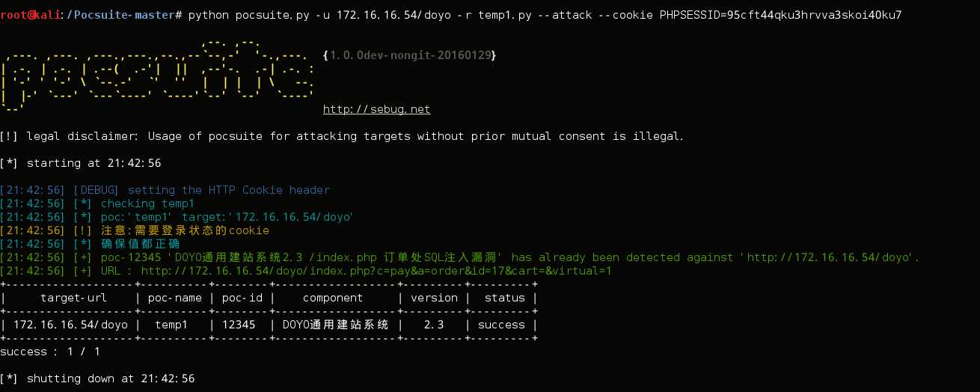Click the version string 1.0.0dev-nongit-20160129
This screenshot has height=392, width=980.
pos(410,55)
